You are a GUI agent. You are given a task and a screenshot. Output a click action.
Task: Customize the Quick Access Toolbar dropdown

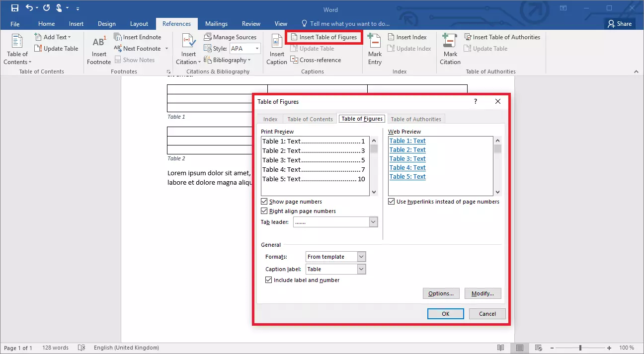[x=78, y=8]
